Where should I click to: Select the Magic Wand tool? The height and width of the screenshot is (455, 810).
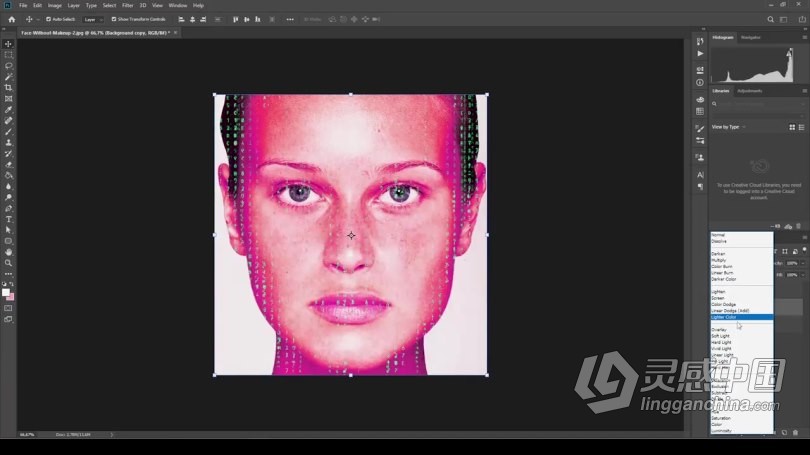(x=8, y=77)
